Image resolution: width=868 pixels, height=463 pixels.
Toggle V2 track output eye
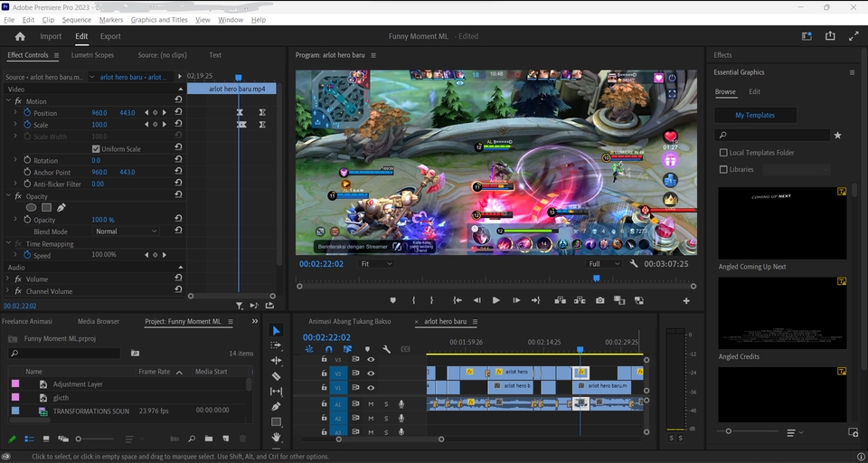click(x=371, y=373)
